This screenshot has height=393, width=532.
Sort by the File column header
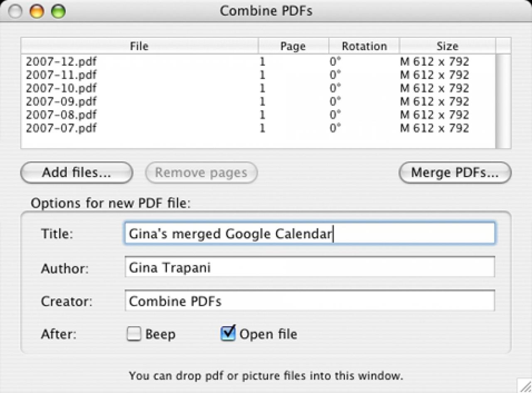[139, 46]
